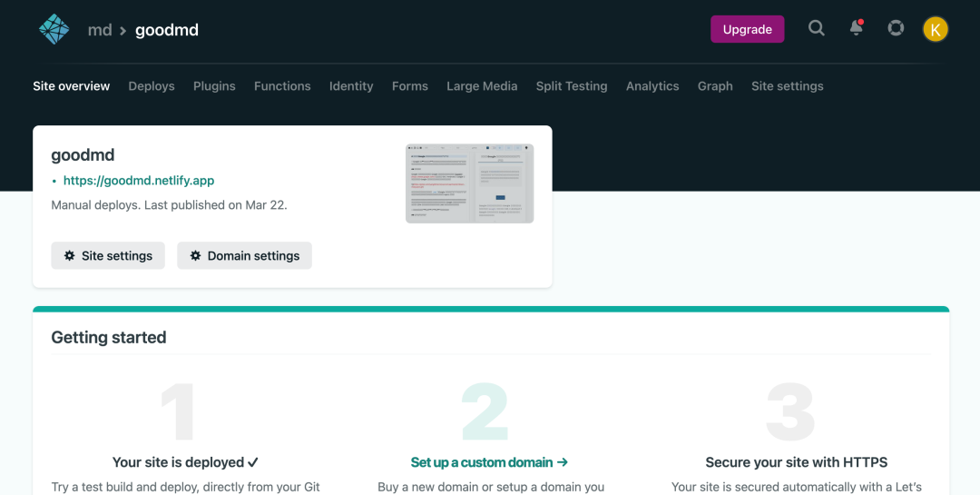This screenshot has width=980, height=495.
Task: Select the Site overview tab
Action: click(x=72, y=86)
